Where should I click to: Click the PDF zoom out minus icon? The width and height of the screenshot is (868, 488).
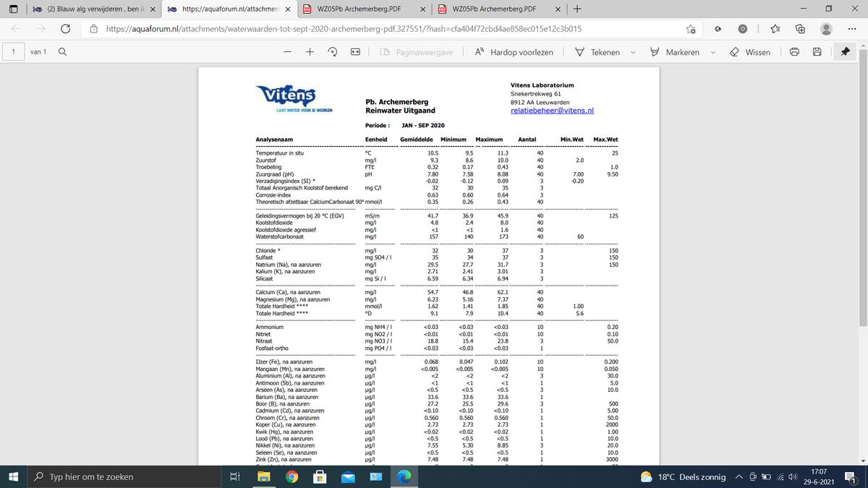(x=288, y=52)
